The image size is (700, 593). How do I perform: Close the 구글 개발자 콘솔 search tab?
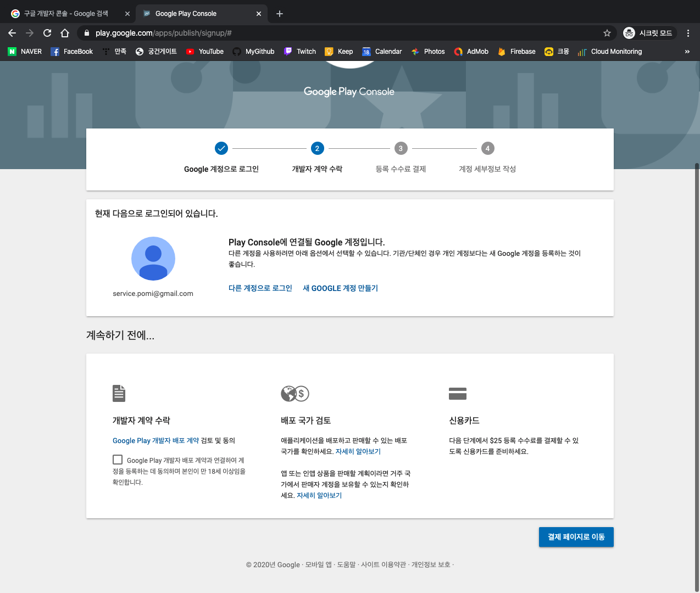(x=127, y=14)
